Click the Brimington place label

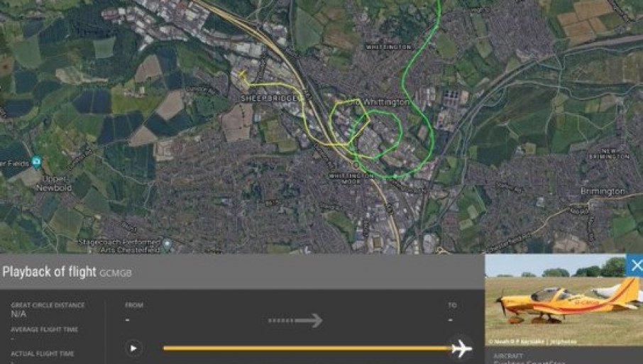tap(603, 192)
